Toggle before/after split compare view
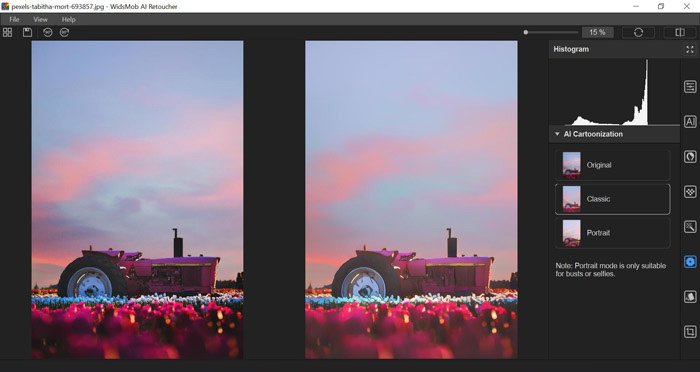This screenshot has height=372, width=700. (680, 32)
